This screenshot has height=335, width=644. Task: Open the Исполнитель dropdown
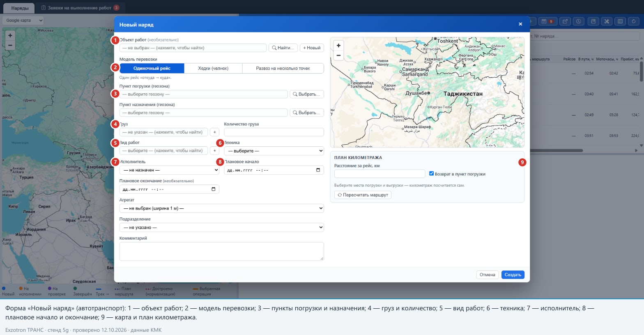tap(169, 170)
